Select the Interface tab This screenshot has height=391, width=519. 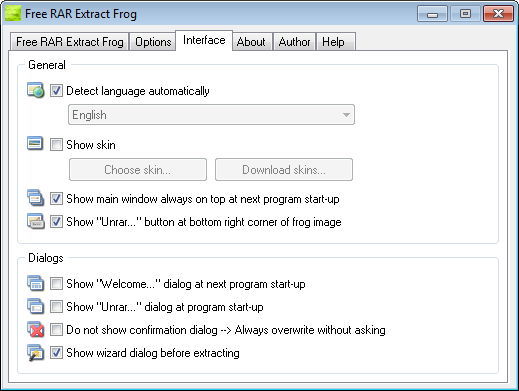point(204,40)
